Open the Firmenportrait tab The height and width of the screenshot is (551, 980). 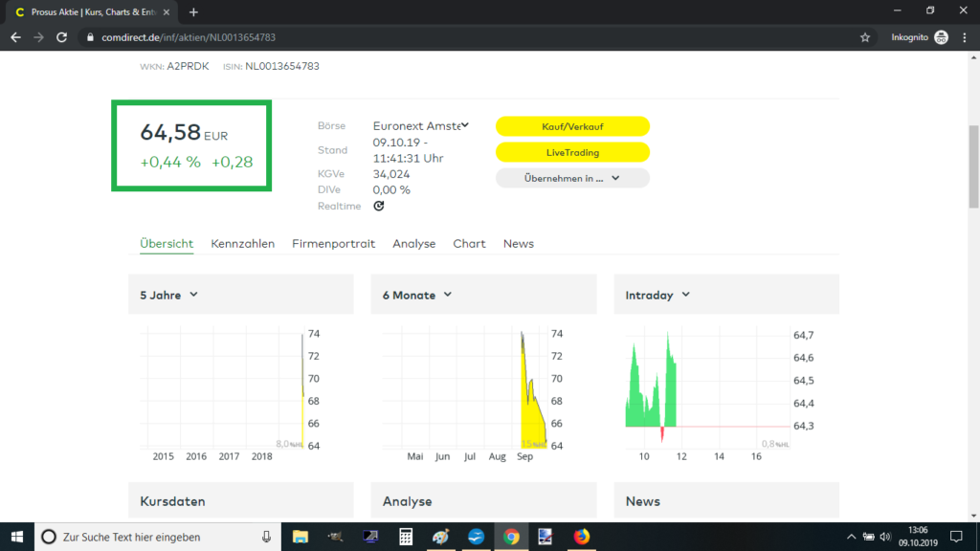333,244
